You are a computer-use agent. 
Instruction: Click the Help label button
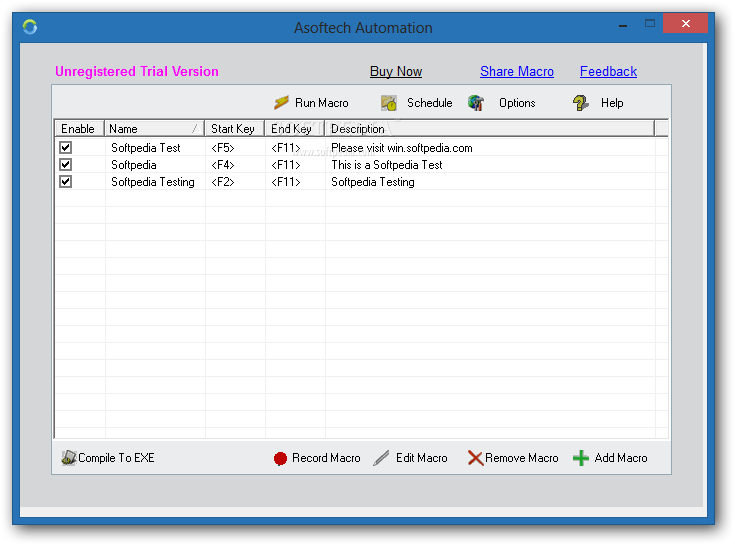coord(612,103)
